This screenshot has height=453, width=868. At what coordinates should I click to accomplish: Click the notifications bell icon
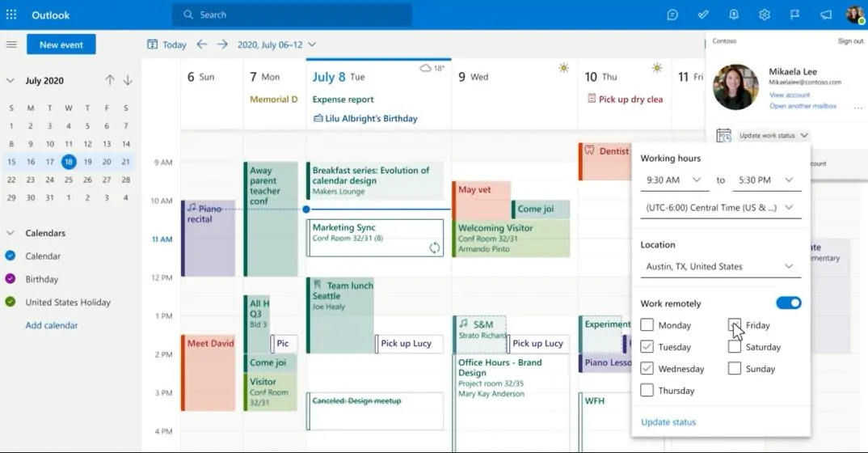(734, 15)
